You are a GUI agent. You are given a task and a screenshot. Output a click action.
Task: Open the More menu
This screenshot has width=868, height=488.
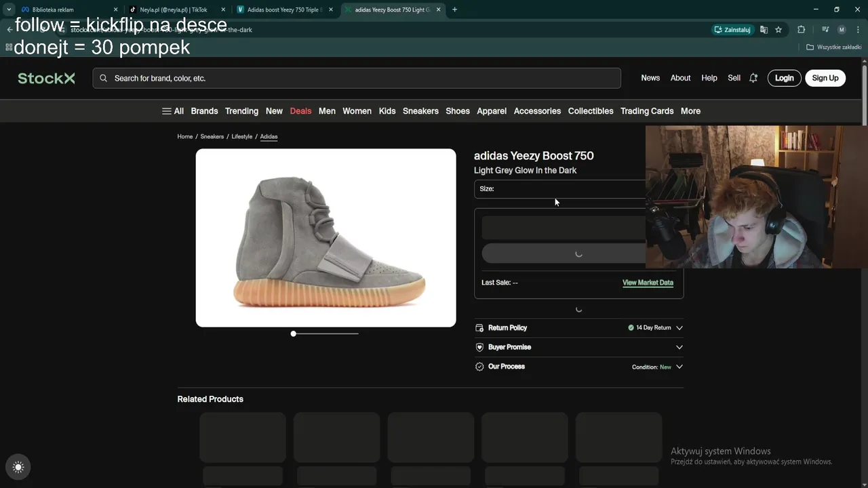[x=690, y=111]
